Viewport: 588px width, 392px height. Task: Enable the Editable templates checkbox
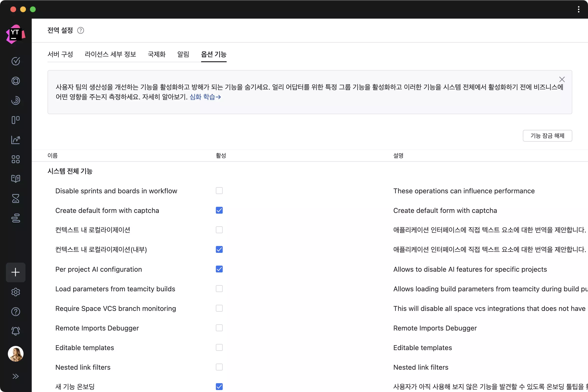[x=219, y=347]
